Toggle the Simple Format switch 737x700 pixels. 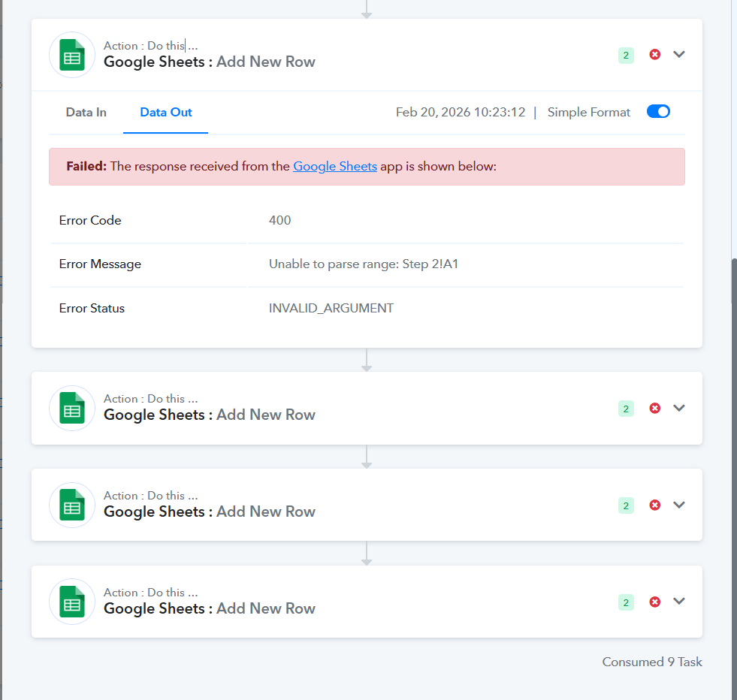(x=658, y=112)
